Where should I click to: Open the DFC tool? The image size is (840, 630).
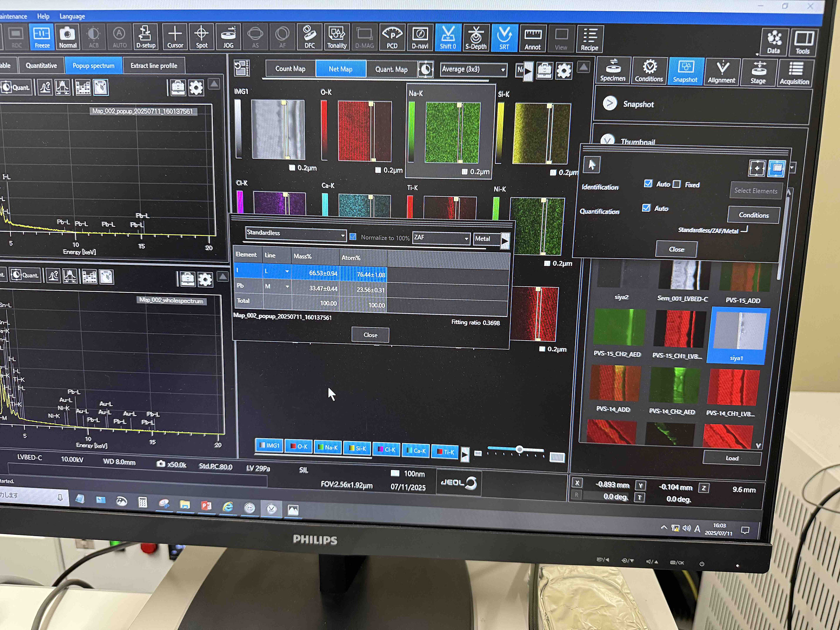pyautogui.click(x=309, y=37)
